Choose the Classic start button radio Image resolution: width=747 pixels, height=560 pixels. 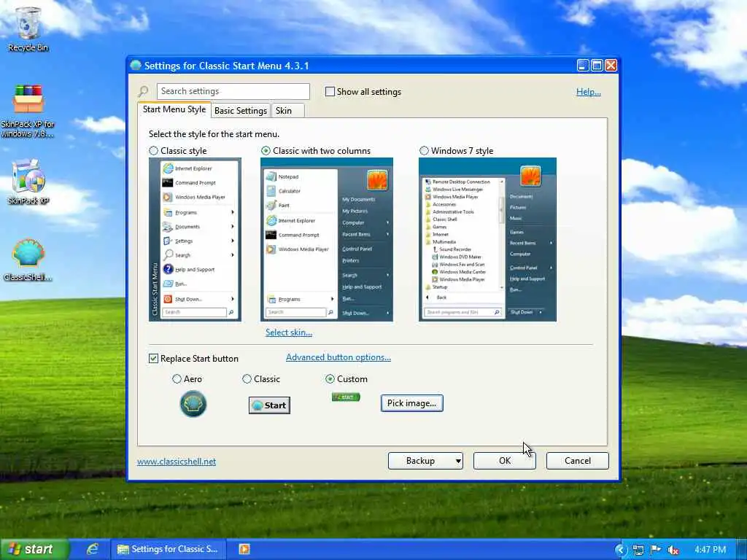[247, 378]
